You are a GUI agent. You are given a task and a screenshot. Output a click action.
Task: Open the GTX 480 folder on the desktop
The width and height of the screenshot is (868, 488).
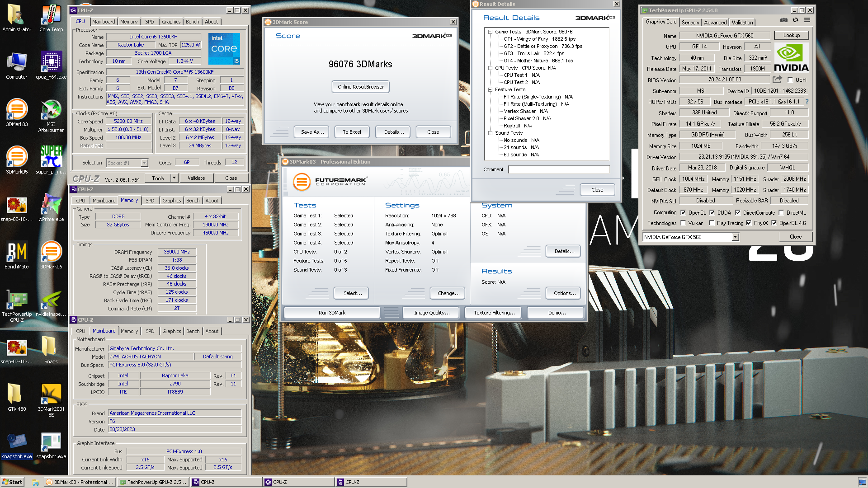point(17,398)
